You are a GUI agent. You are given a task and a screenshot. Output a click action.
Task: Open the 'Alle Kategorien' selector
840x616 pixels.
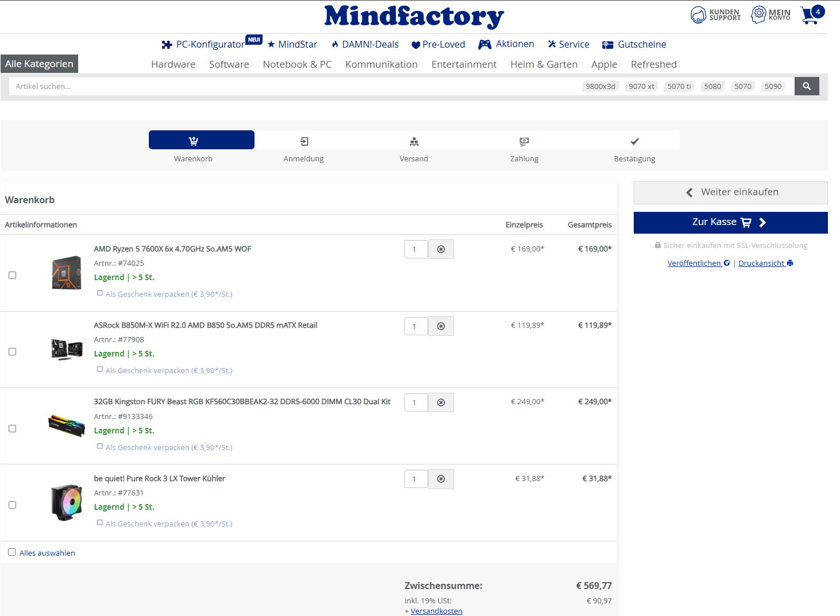(39, 63)
